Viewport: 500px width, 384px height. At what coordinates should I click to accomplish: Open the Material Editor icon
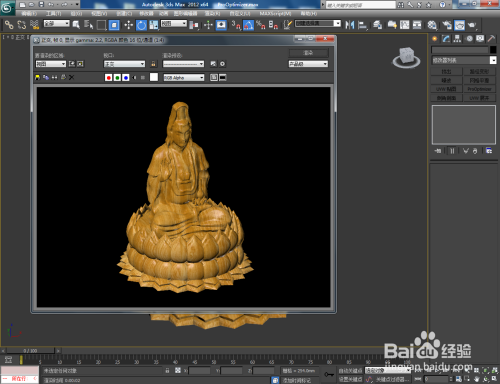coord(432,25)
